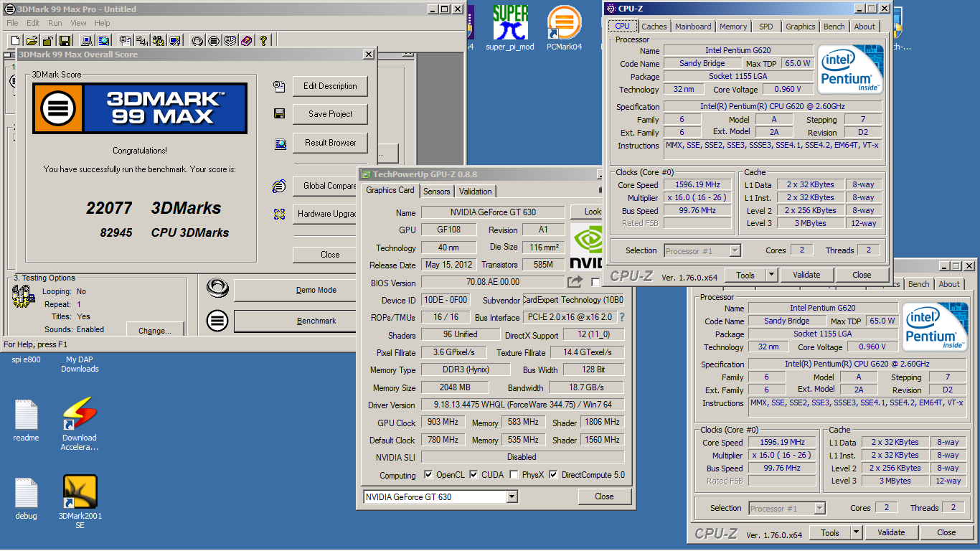Click the Driver Version field in GPU-Z
Image resolution: width=980 pixels, height=551 pixels.
522,405
